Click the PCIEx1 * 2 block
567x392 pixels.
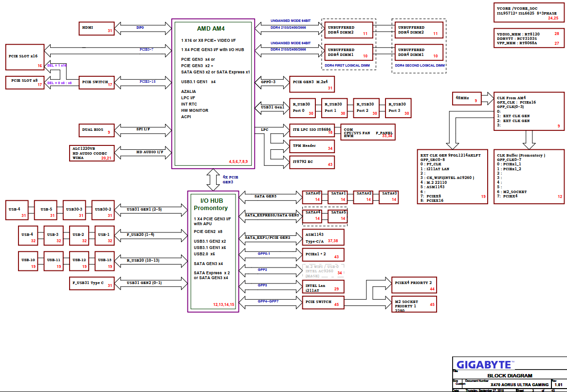click(x=323, y=255)
